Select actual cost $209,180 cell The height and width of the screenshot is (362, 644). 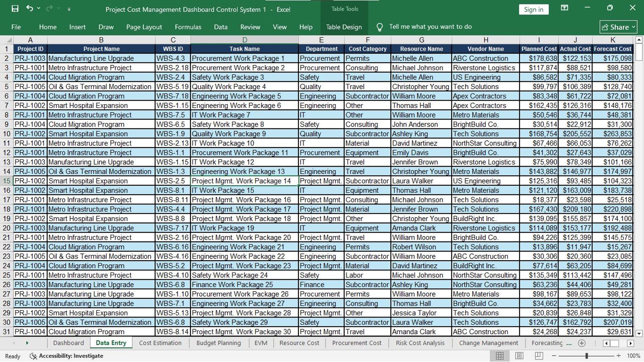(575, 209)
